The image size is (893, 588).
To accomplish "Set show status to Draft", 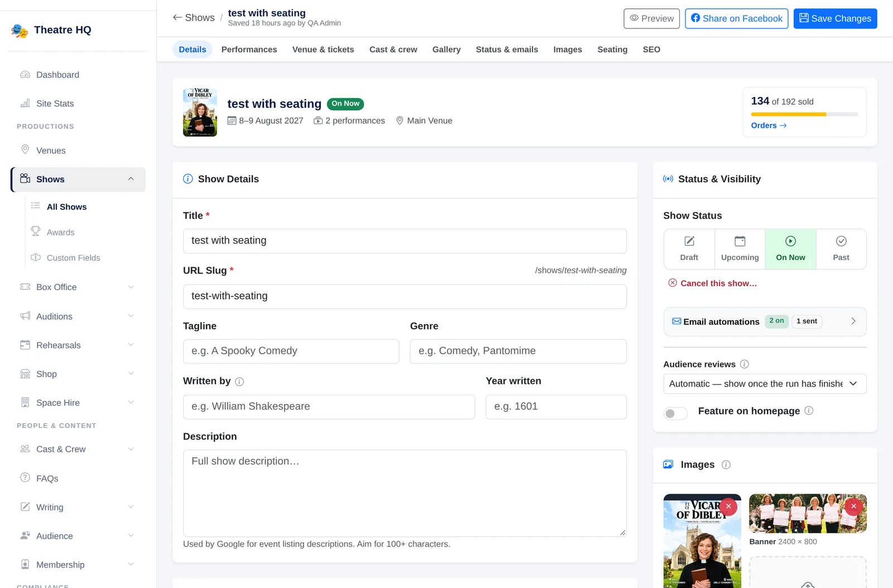I will (689, 249).
